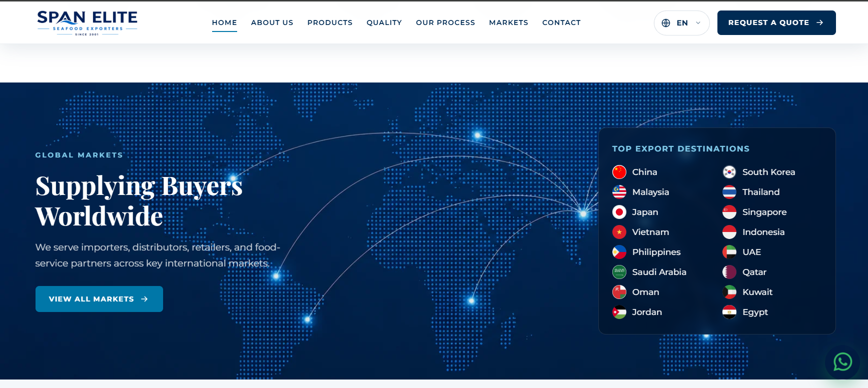Click the China flag icon

tap(619, 172)
